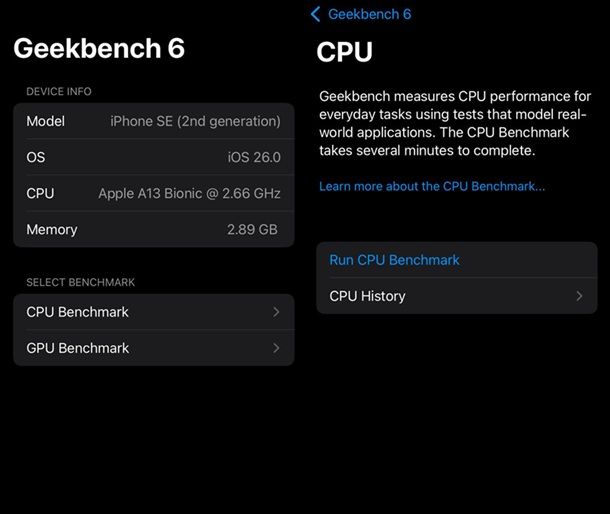The height and width of the screenshot is (514, 610).
Task: Expand the CPU Benchmark chevron arrow
Action: 276,312
